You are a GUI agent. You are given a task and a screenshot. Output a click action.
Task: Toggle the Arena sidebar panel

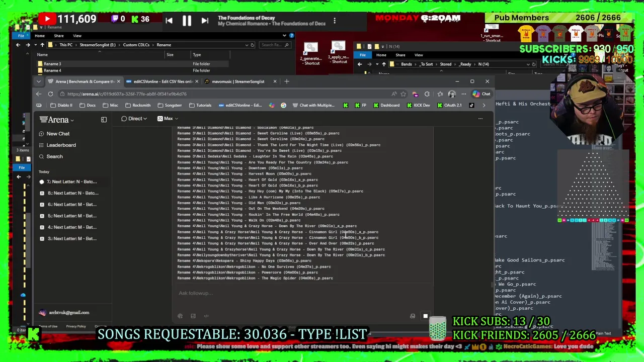pyautogui.click(x=104, y=120)
